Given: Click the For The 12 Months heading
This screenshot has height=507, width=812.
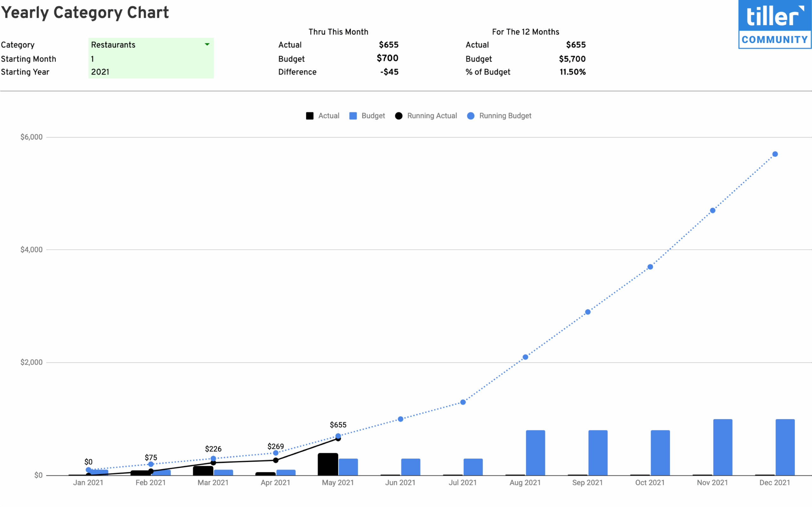Looking at the screenshot, I should pos(526,31).
